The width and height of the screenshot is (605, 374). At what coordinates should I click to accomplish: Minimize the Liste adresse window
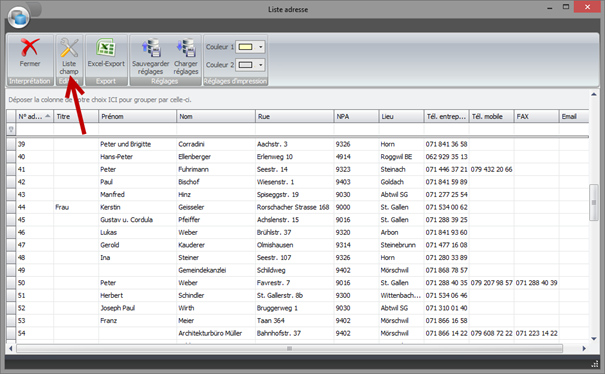(549, 8)
